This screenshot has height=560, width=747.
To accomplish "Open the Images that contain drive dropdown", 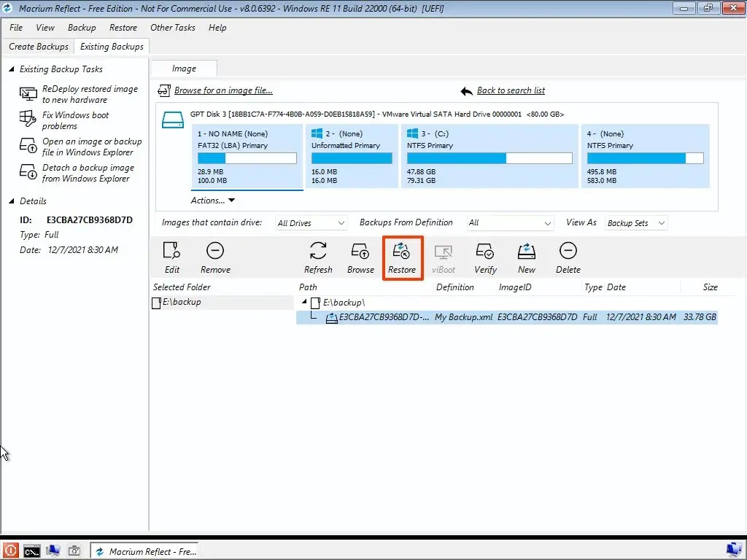I will [311, 223].
